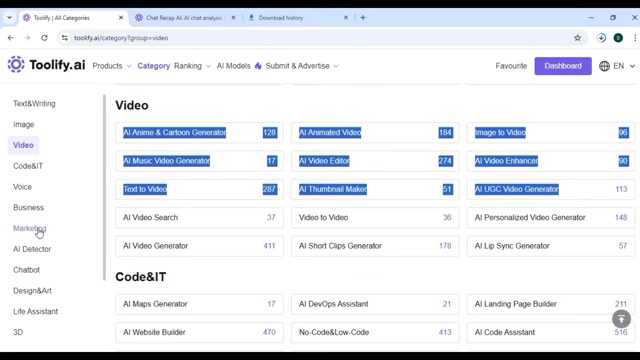Switch to the Chat Recap AI tab
Image resolution: width=640 pixels, height=360 pixels.
pos(184,18)
